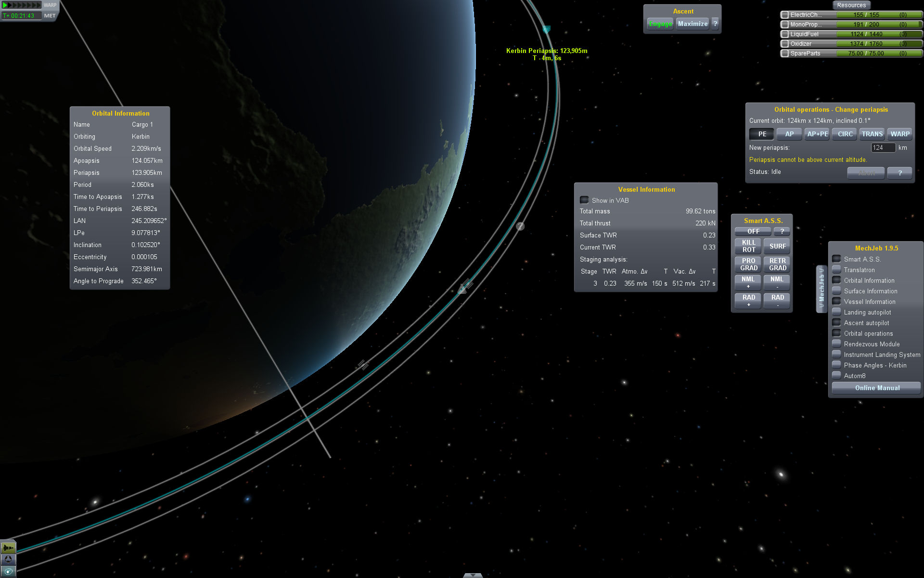
Task: Click NML - orientation button
Action: click(x=777, y=283)
